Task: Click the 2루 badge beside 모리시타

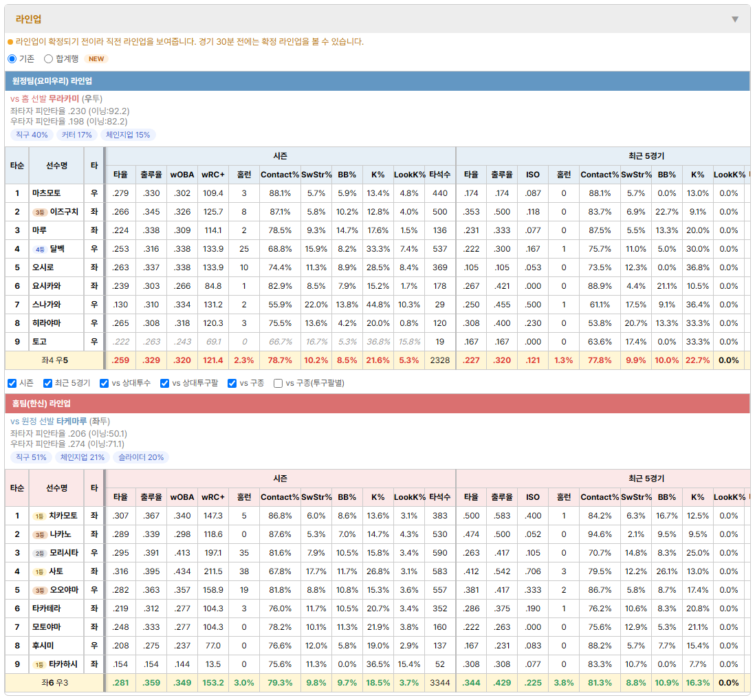Action: tap(39, 553)
